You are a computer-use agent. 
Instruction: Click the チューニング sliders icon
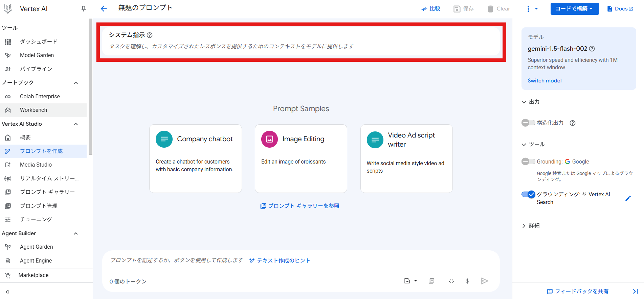(8, 220)
